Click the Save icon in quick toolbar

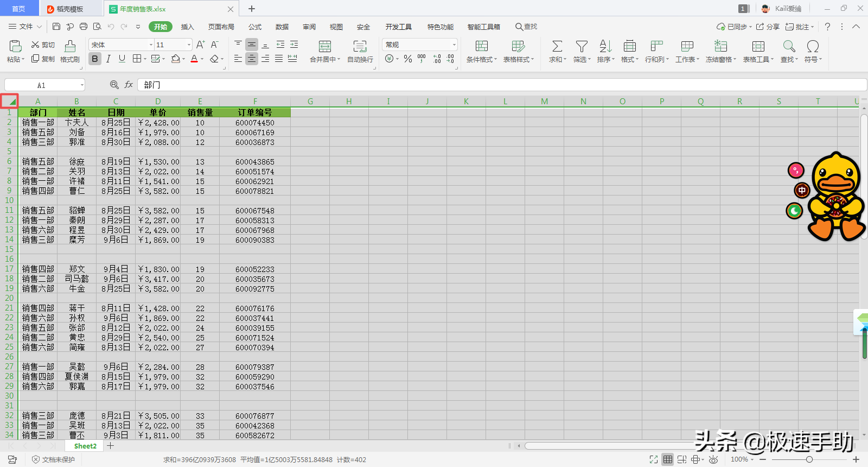click(x=56, y=27)
